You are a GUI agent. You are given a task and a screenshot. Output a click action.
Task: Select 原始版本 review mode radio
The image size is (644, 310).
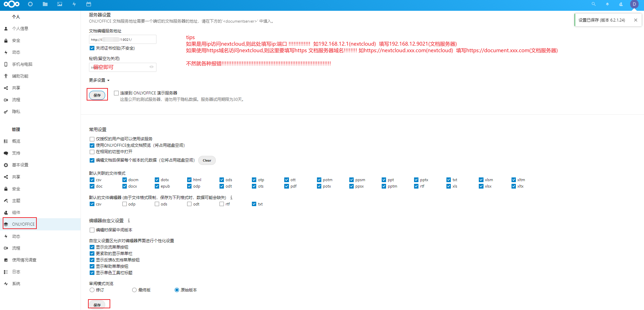pos(177,290)
